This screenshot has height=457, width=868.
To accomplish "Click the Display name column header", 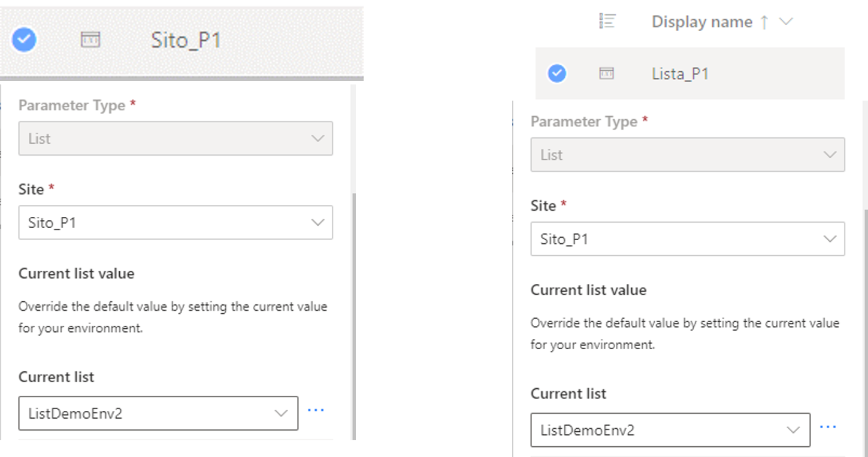I will 701,22.
